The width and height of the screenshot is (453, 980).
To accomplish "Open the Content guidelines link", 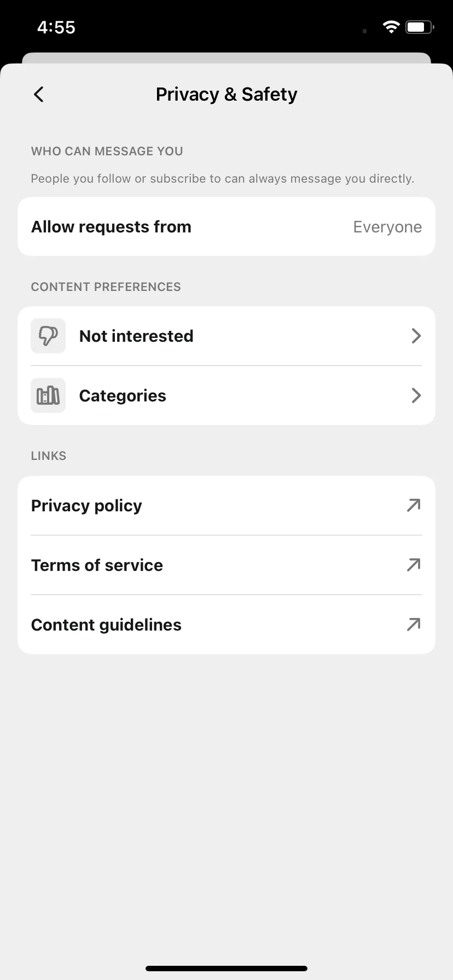I will pyautogui.click(x=226, y=625).
